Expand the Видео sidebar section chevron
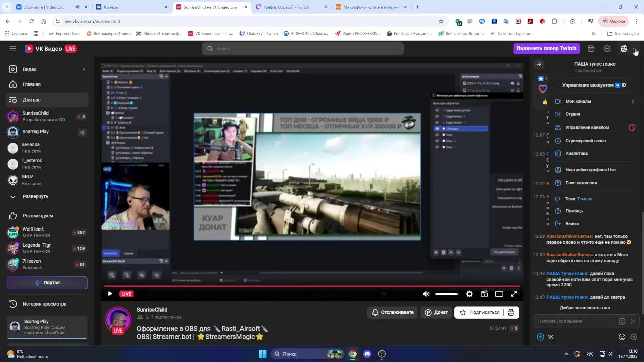 tap(84, 69)
